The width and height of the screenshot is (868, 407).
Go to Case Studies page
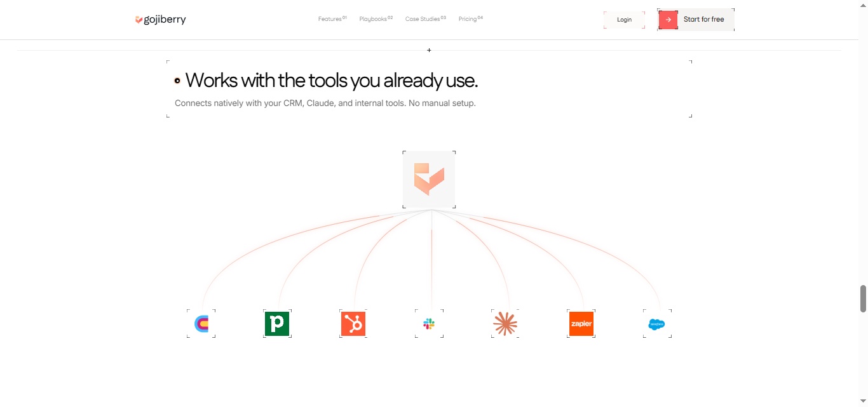coord(425,19)
